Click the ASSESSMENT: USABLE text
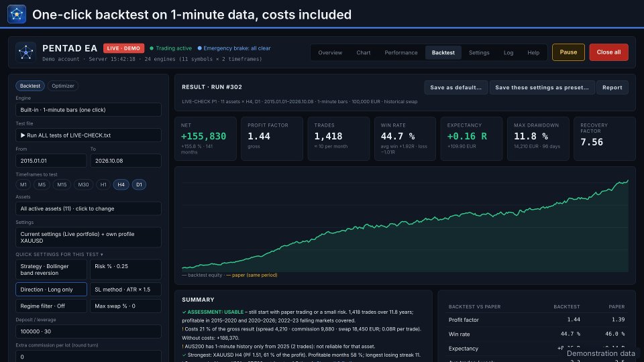 215,312
